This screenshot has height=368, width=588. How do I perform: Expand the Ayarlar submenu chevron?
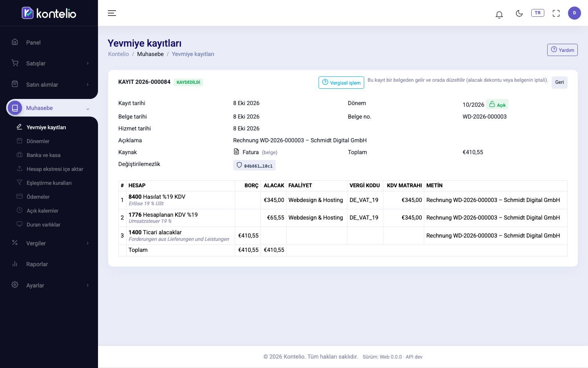point(87,285)
